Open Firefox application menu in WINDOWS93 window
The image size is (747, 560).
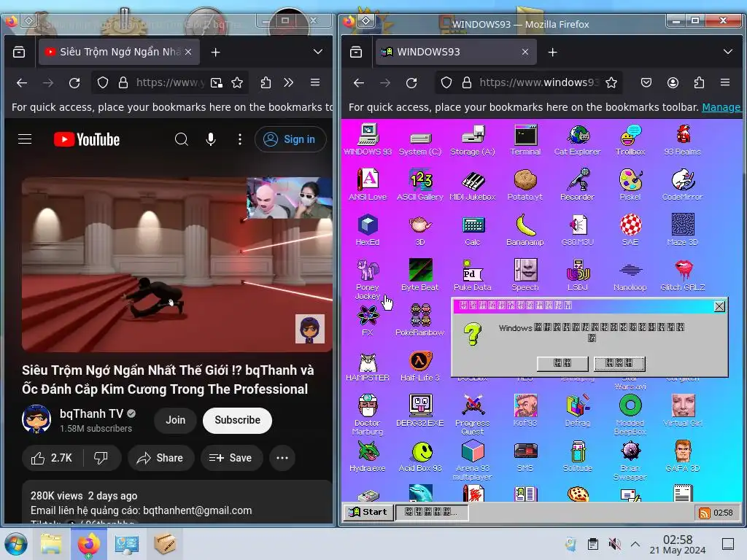(725, 82)
